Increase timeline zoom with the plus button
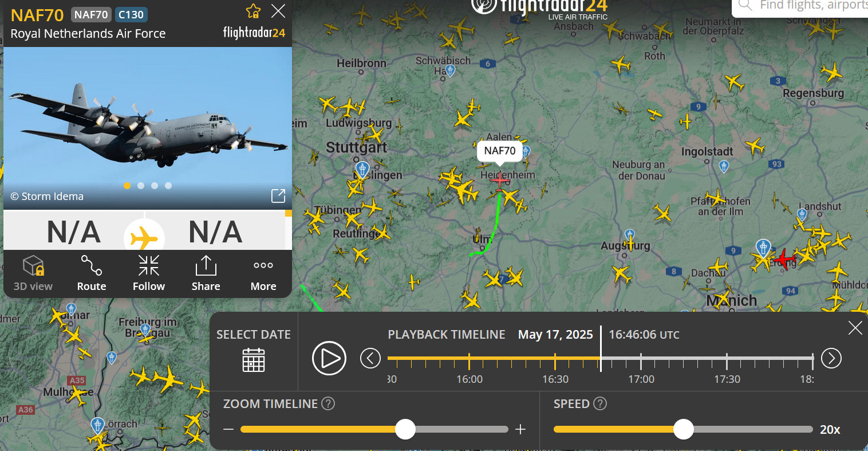The height and width of the screenshot is (451, 868). click(x=520, y=429)
